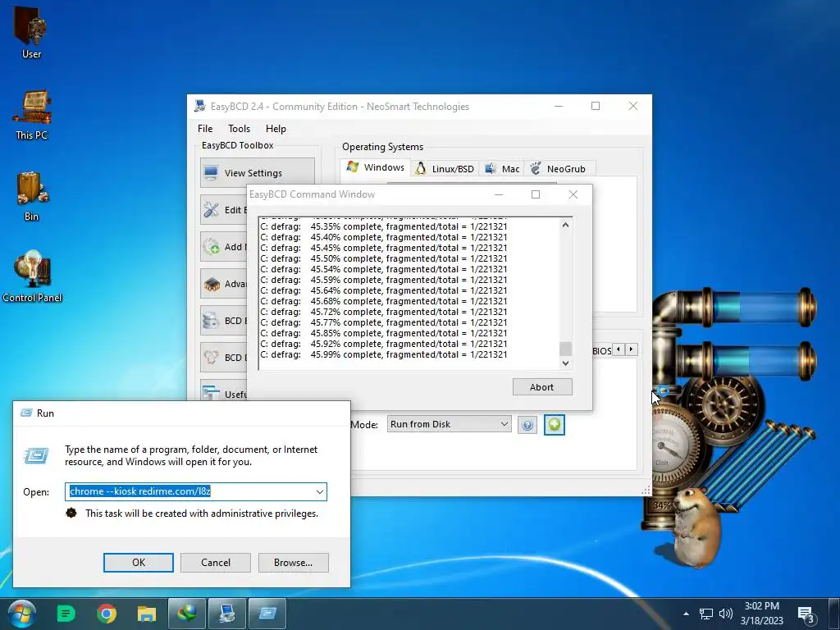Minimize the EasyBCD Command Window
The width and height of the screenshot is (840, 630).
click(499, 194)
